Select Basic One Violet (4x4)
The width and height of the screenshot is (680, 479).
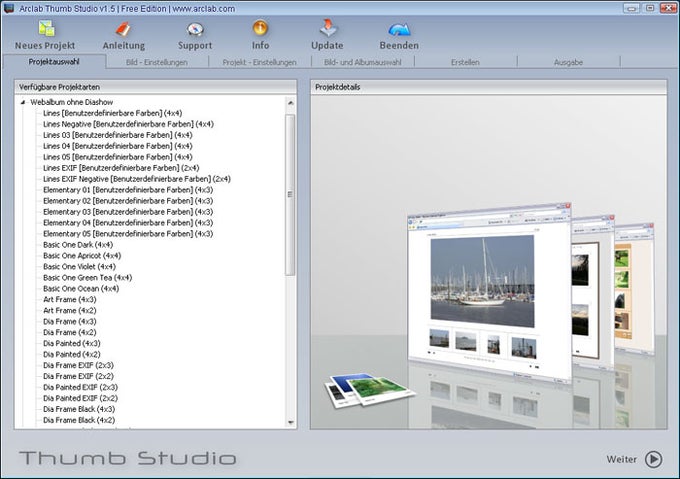tap(79, 267)
